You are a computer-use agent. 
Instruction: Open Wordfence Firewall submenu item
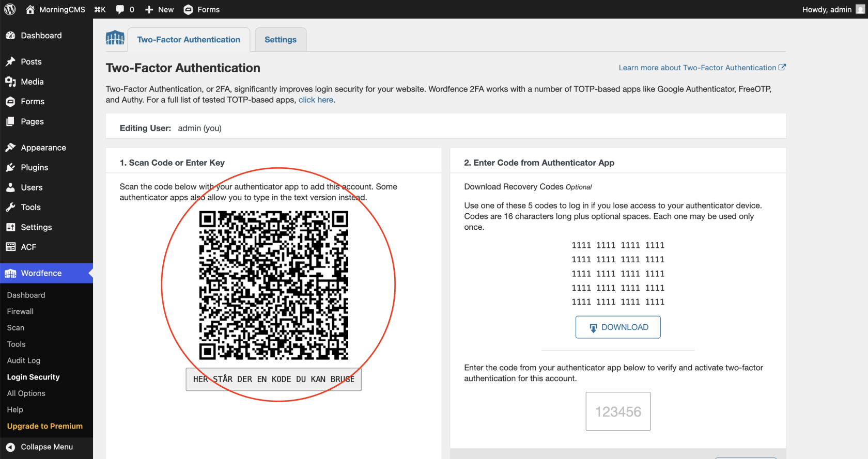coord(20,311)
